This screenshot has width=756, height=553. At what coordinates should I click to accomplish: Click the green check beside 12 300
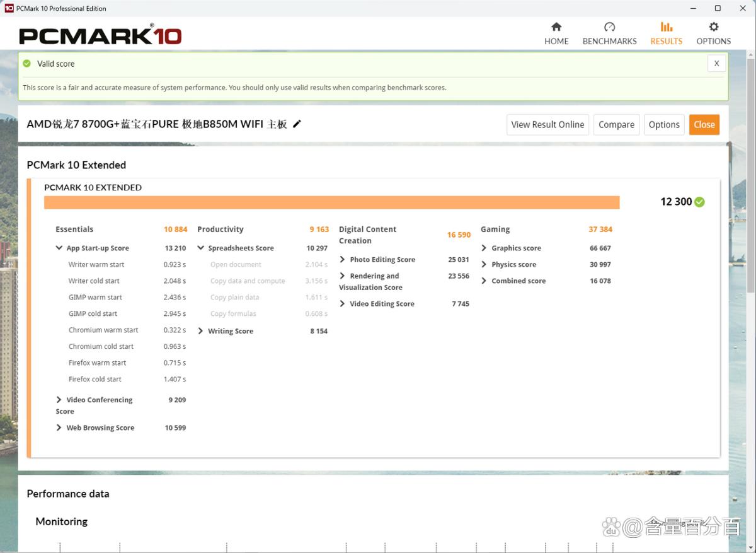[699, 202]
